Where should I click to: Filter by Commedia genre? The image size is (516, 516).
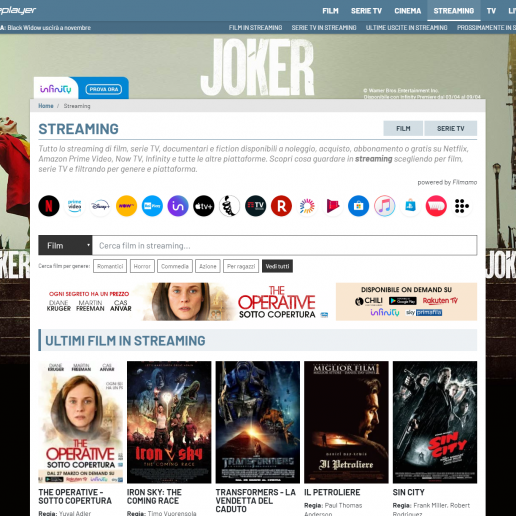175,266
